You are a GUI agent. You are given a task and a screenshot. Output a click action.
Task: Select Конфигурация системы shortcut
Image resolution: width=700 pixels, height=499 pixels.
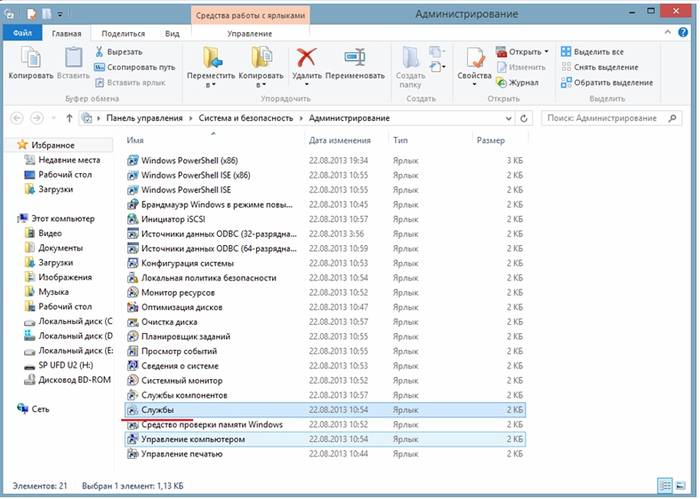[325, 263]
